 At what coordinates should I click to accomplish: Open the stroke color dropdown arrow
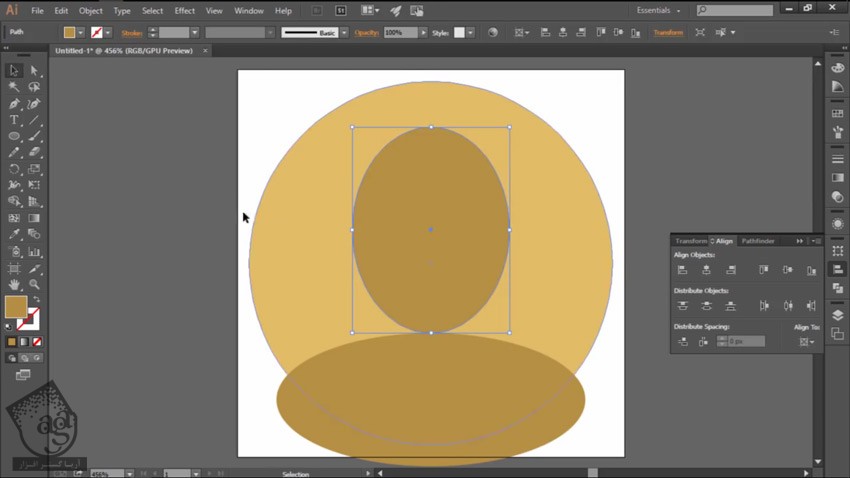click(x=108, y=33)
